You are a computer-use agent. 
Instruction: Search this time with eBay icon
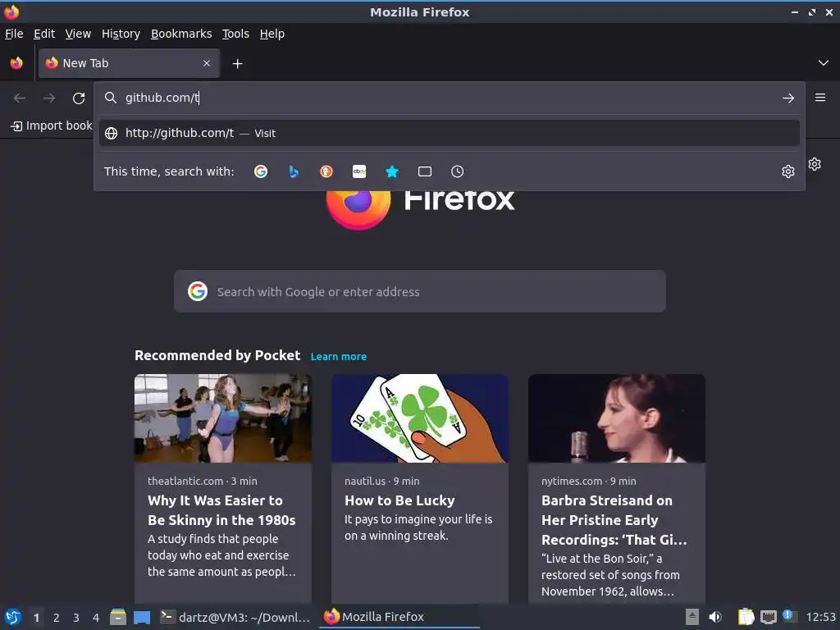359,171
